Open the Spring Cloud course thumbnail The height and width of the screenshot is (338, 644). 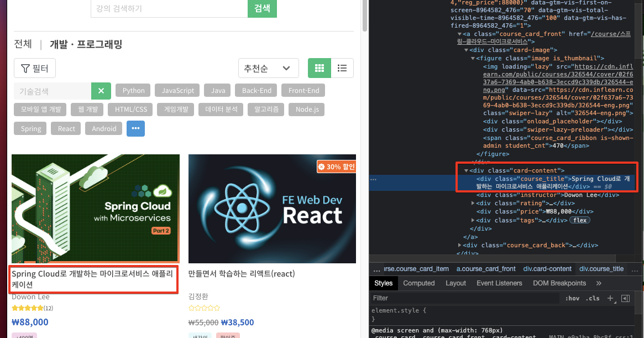(x=96, y=209)
